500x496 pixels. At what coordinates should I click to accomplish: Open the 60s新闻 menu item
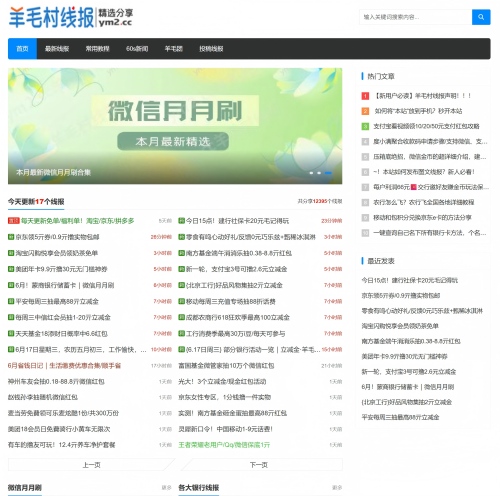137,49
